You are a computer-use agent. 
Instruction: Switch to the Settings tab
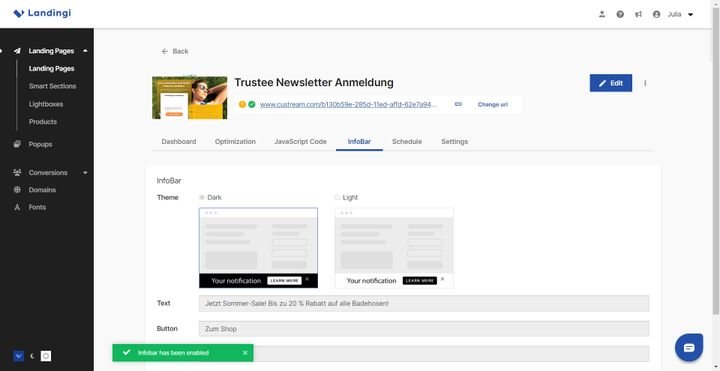click(455, 141)
